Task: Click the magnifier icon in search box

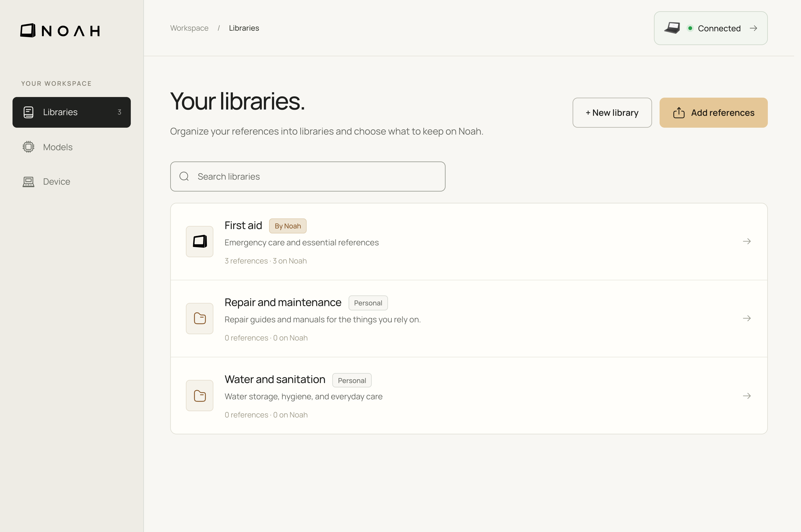Action: [184, 176]
